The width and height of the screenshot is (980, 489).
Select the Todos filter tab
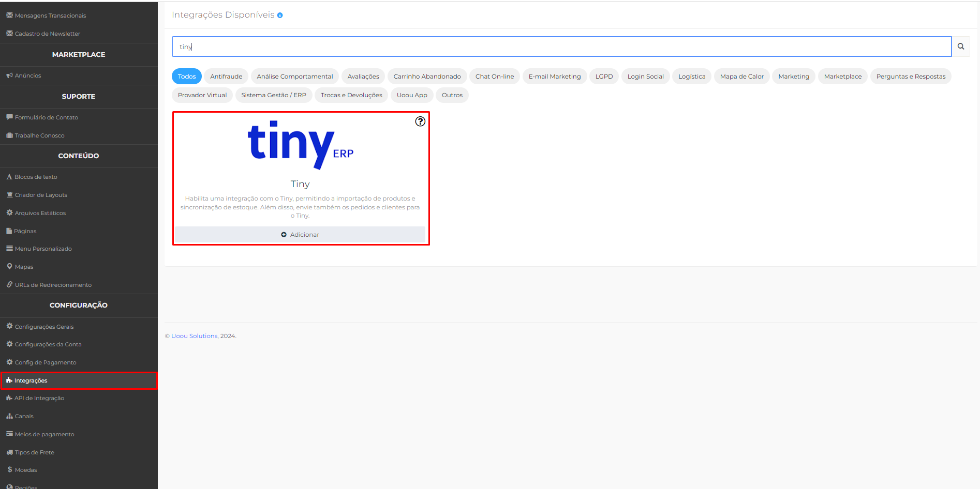click(187, 77)
